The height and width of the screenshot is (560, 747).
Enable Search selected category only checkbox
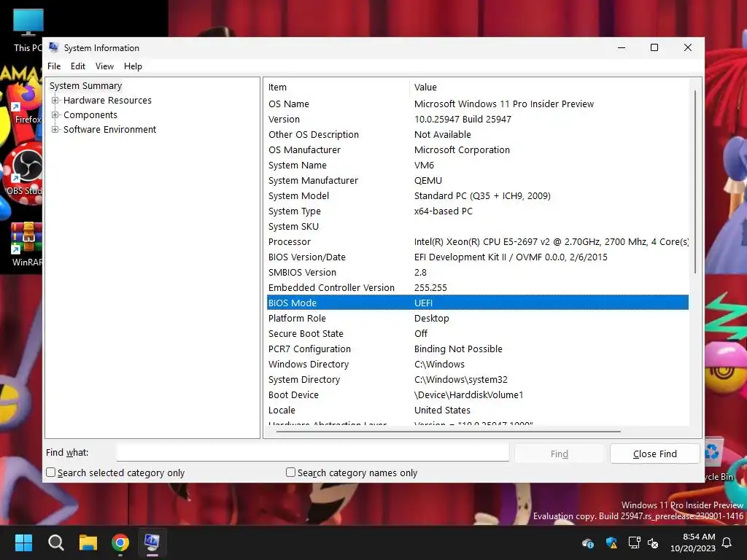pos(51,472)
